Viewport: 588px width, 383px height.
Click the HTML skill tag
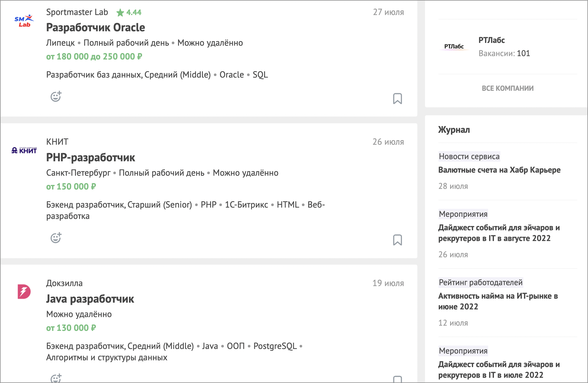pos(288,205)
